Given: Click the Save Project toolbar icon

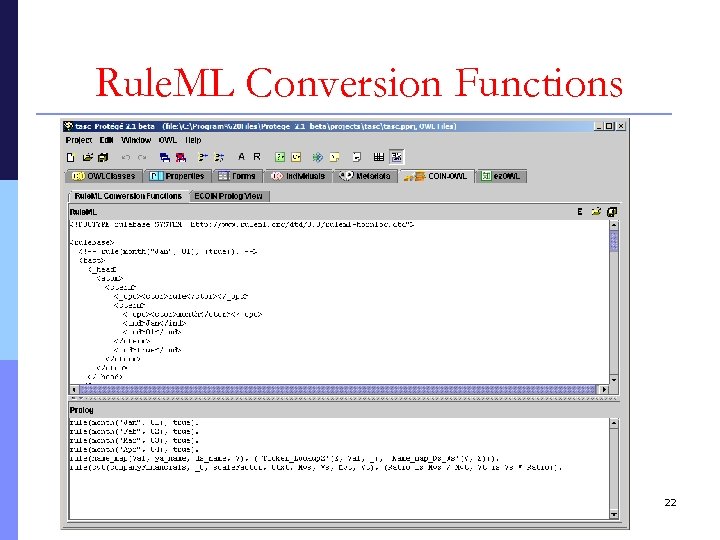Looking at the screenshot, I should click(103, 158).
